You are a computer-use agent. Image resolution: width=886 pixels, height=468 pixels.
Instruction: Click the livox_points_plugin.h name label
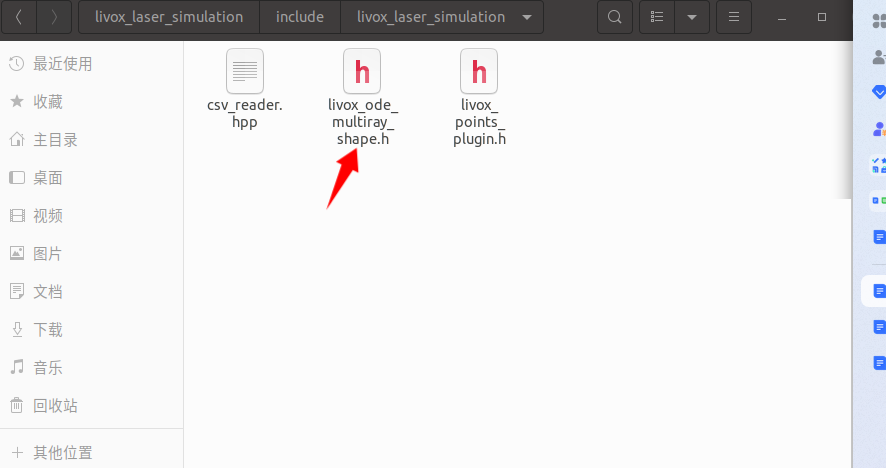point(479,122)
